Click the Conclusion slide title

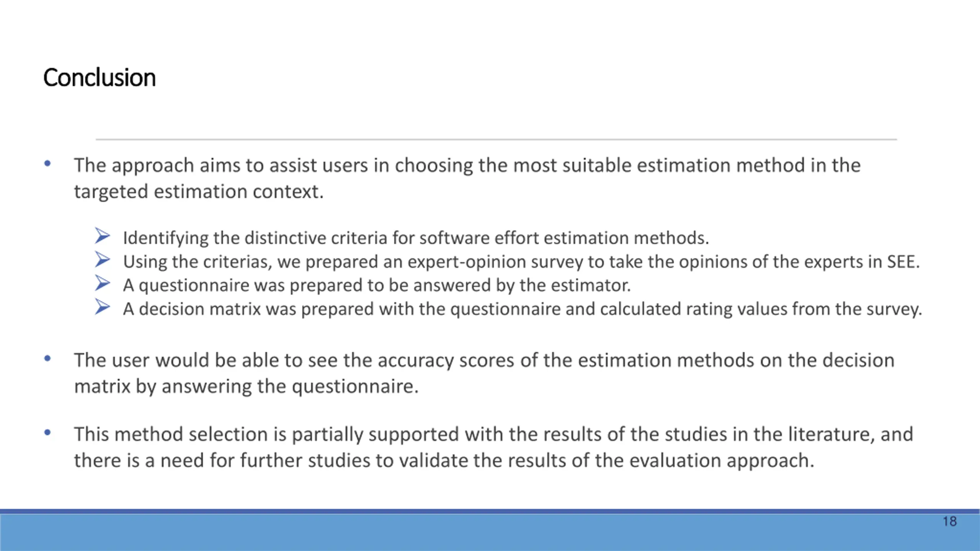coord(100,78)
